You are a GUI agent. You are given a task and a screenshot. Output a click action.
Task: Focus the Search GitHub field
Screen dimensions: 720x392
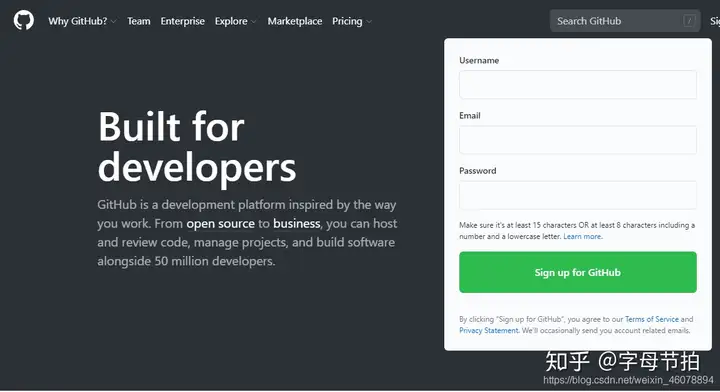coord(625,21)
